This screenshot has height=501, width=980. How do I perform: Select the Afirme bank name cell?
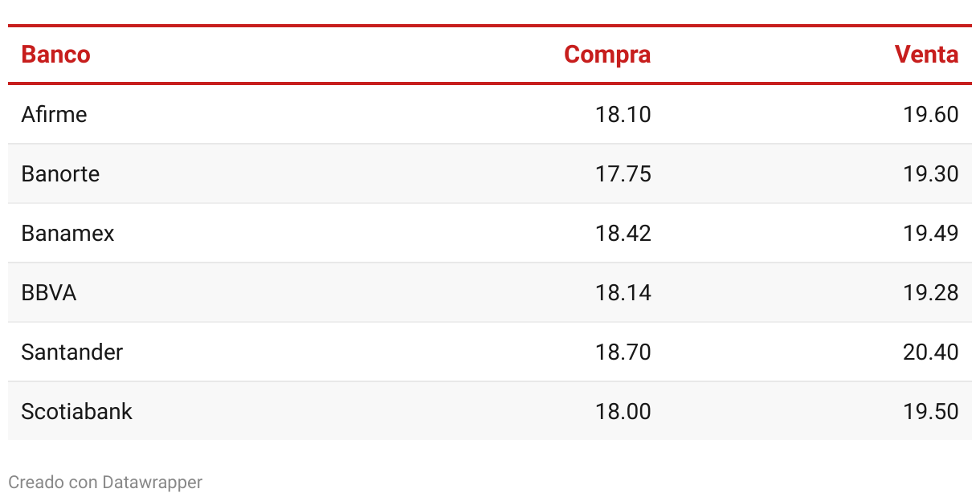coord(54,115)
